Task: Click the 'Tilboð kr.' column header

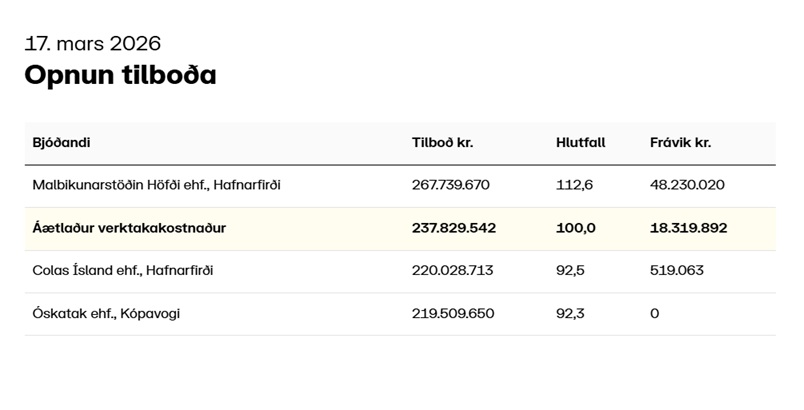Action: click(442, 143)
